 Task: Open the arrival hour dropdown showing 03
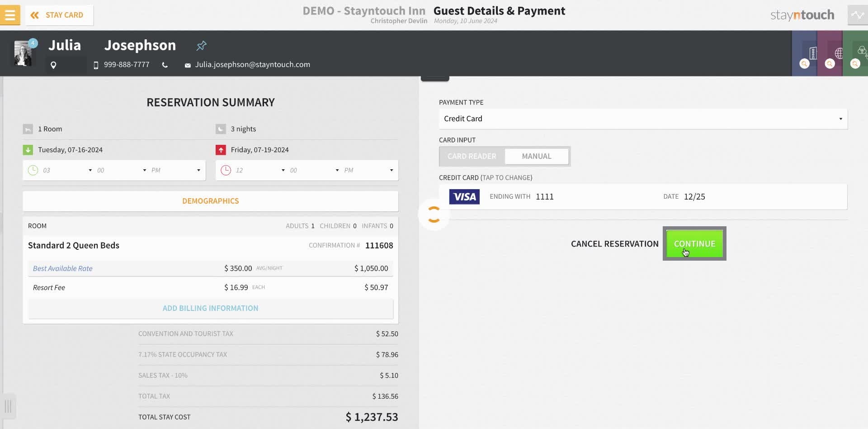[x=67, y=170]
